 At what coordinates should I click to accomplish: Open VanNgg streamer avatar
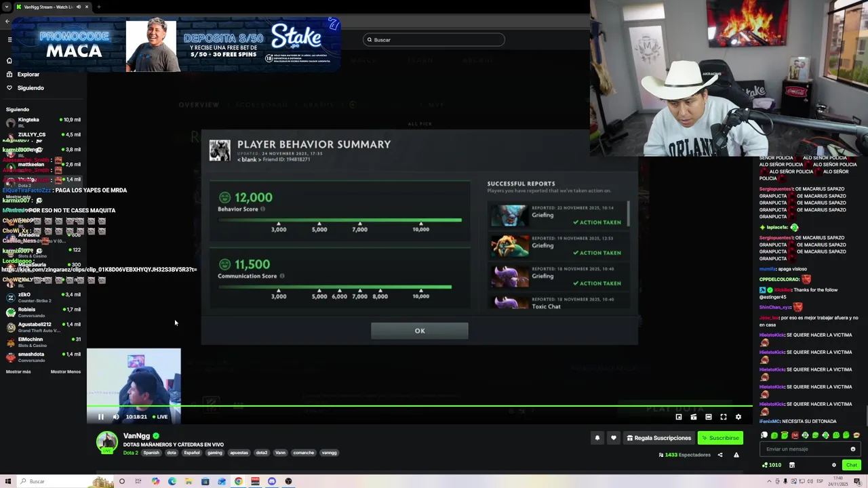pyautogui.click(x=106, y=442)
